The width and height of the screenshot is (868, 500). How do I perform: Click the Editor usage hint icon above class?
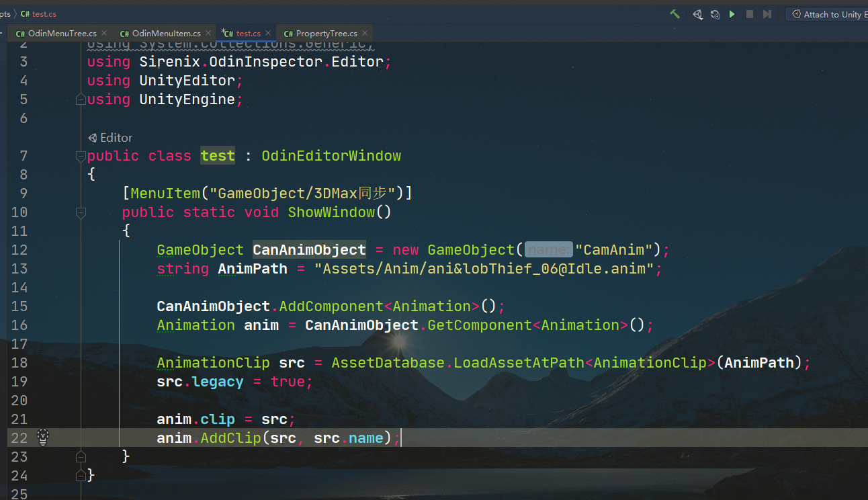(93, 138)
